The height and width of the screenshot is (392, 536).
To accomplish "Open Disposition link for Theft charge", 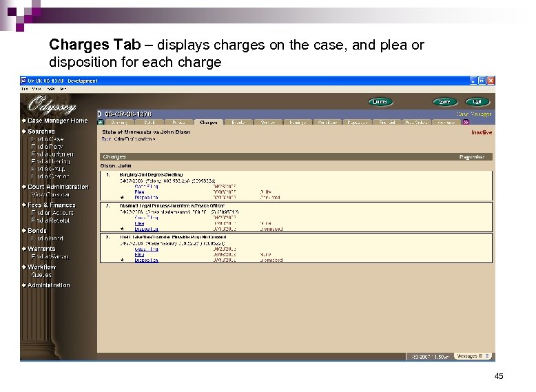I will coord(146,260).
